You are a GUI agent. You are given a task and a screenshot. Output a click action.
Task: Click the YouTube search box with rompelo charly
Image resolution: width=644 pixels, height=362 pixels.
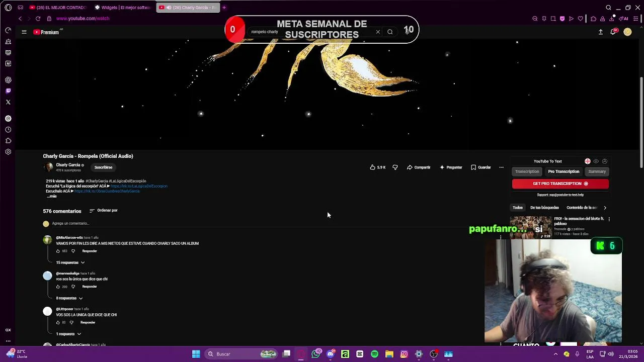click(312, 32)
